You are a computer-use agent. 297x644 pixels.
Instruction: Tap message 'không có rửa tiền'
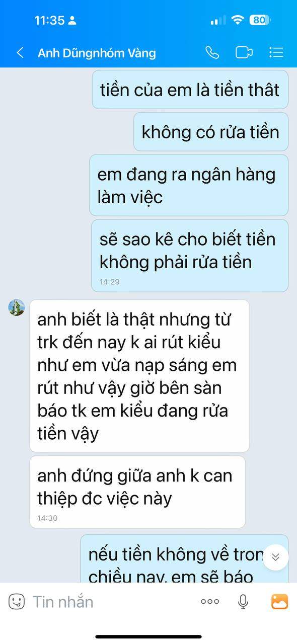click(x=210, y=132)
